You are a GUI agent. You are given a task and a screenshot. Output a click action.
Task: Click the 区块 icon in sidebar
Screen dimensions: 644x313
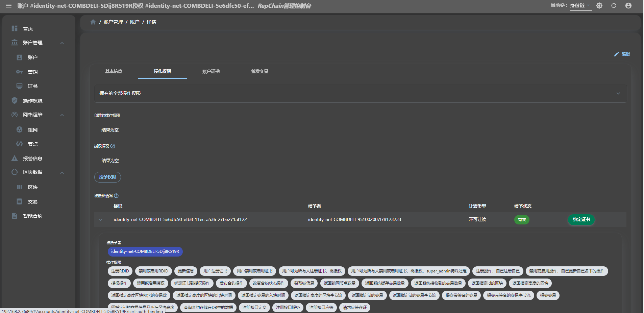[20, 187]
